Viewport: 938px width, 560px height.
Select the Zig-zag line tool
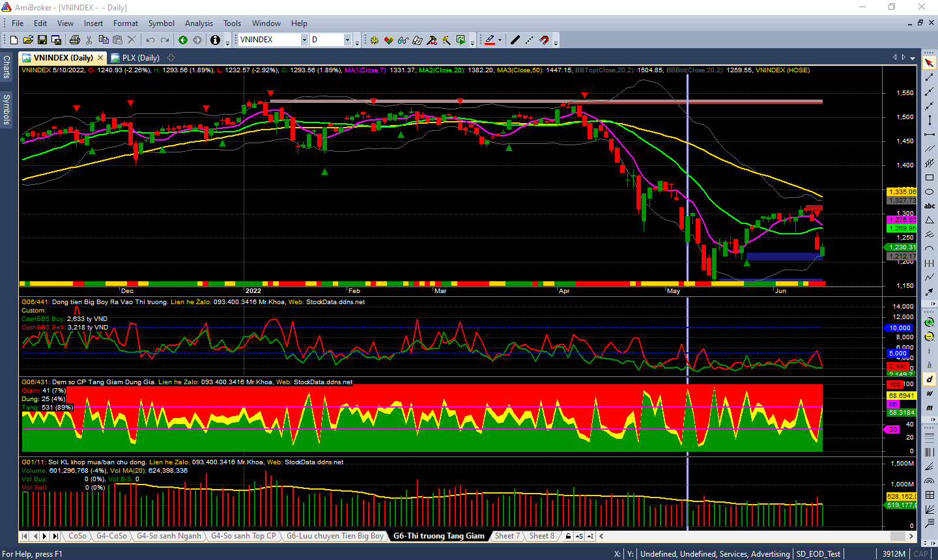(x=930, y=277)
